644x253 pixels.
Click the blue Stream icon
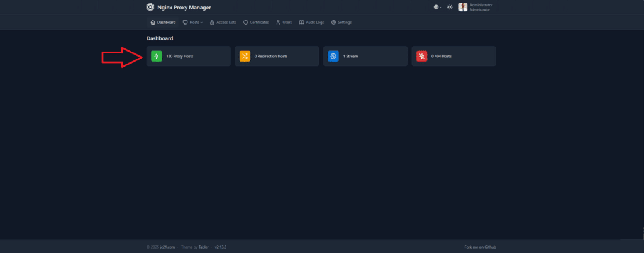coord(333,56)
